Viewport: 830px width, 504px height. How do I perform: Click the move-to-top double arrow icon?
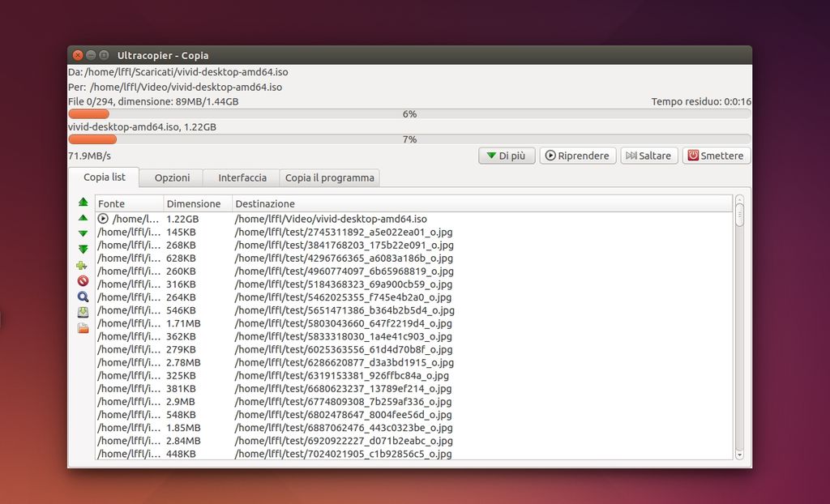tap(83, 202)
